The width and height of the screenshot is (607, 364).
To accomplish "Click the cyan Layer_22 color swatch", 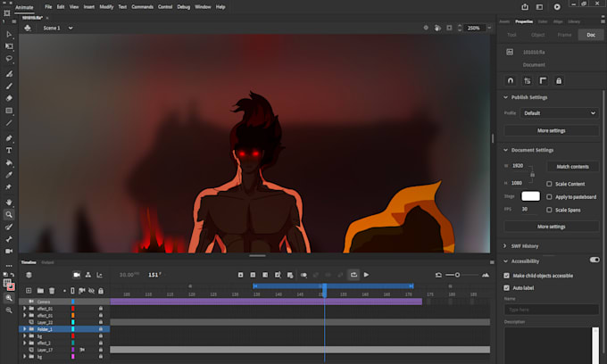I will point(73,322).
